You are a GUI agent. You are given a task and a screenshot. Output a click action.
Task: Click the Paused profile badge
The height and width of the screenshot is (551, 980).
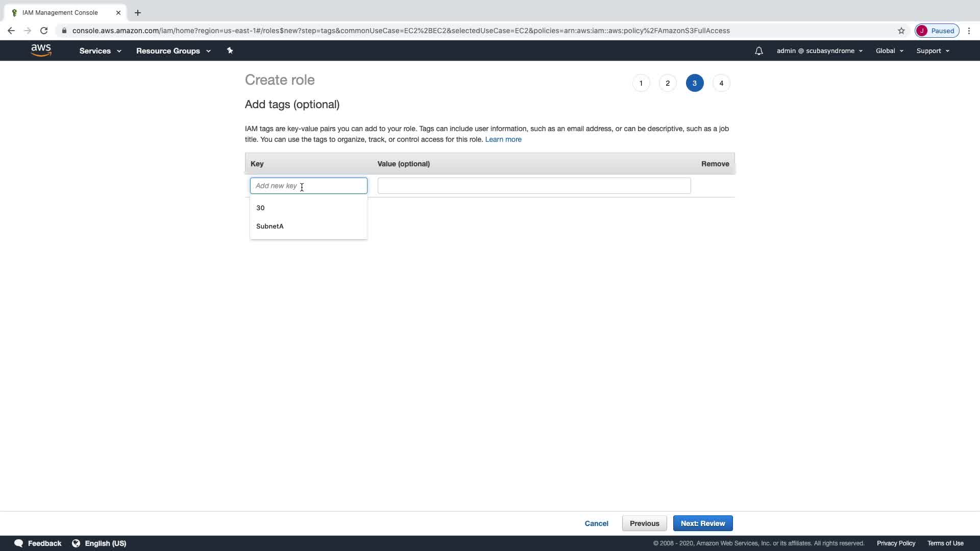point(937,31)
